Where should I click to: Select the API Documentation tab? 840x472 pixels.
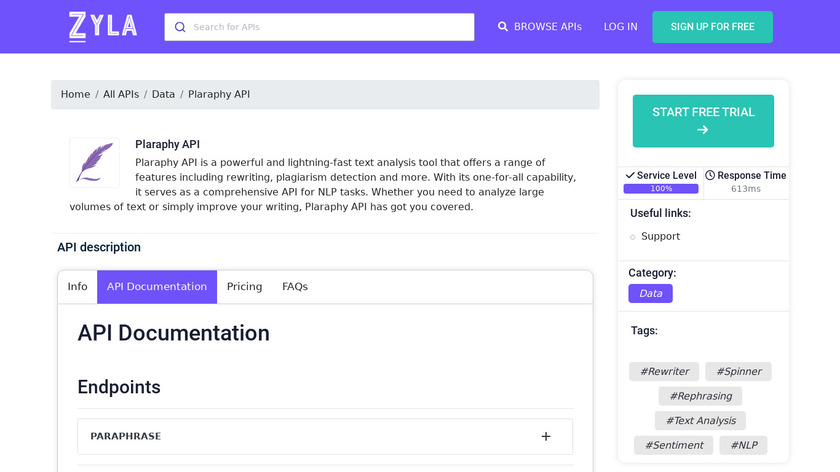(x=157, y=287)
